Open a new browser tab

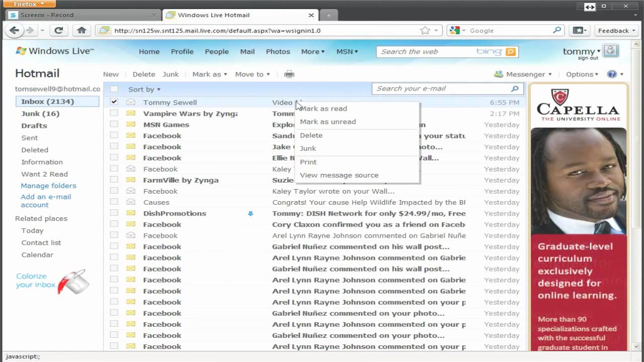click(x=329, y=15)
